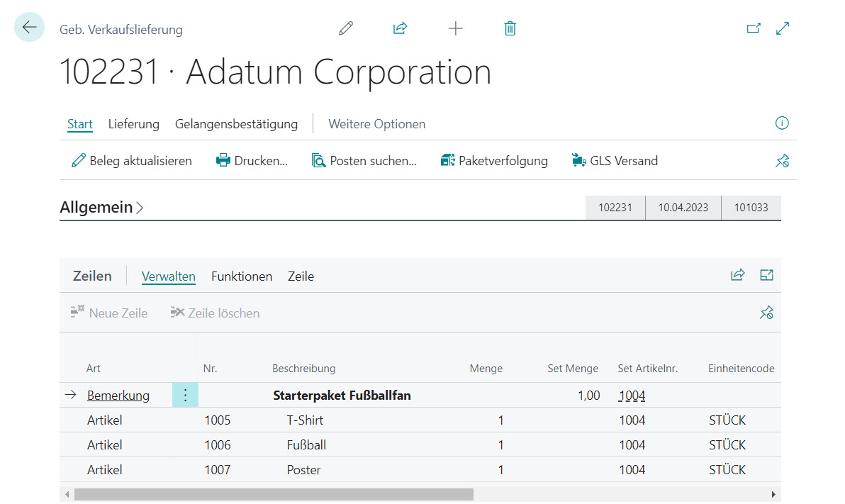Click Beleg aktualisieren
This screenshot has height=504, width=845.
131,161
